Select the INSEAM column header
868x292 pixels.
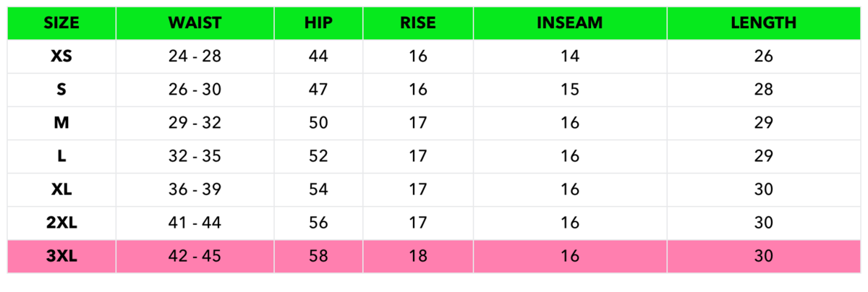tap(570, 23)
